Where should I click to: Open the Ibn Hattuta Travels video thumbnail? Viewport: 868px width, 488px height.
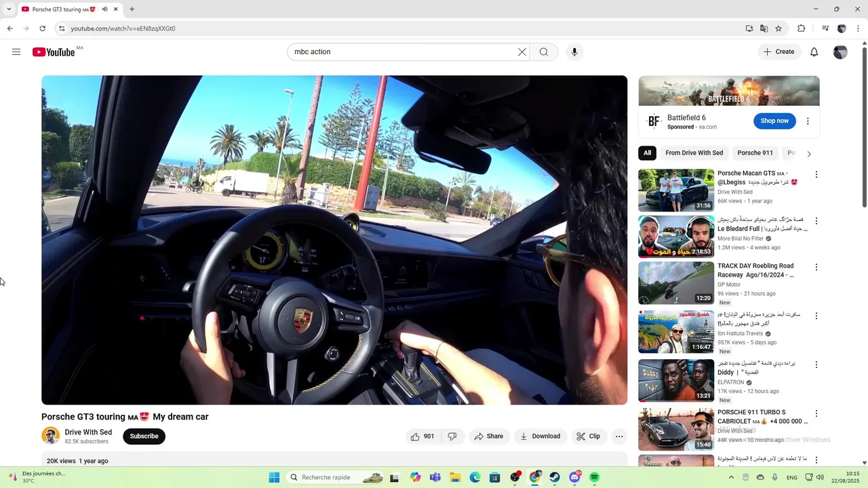(676, 332)
